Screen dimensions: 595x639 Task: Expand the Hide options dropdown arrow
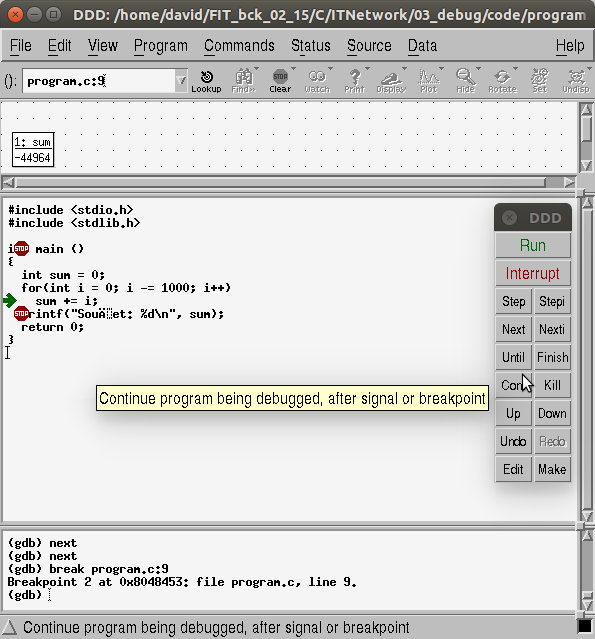tap(478, 68)
